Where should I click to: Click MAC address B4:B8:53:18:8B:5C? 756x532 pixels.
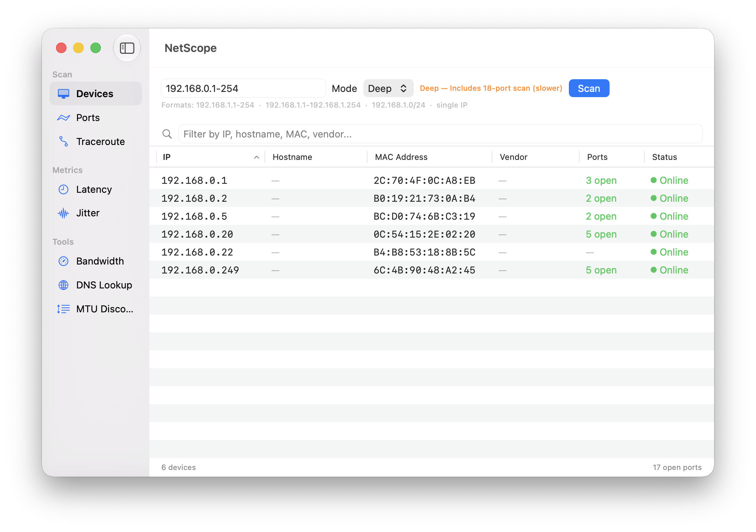[x=425, y=252]
